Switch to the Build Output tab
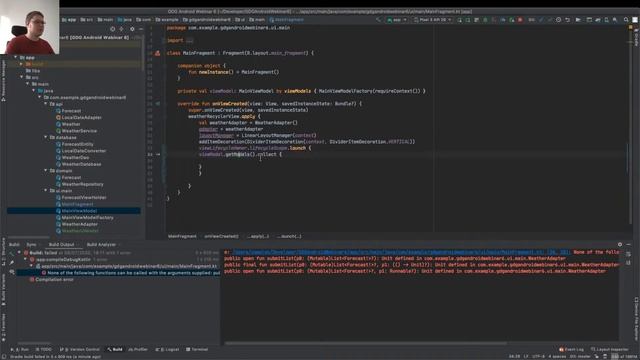 [x=61, y=244]
